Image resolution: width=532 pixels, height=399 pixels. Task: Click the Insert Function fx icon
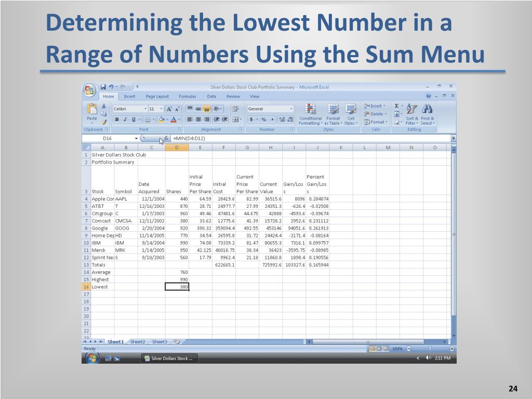click(166, 138)
